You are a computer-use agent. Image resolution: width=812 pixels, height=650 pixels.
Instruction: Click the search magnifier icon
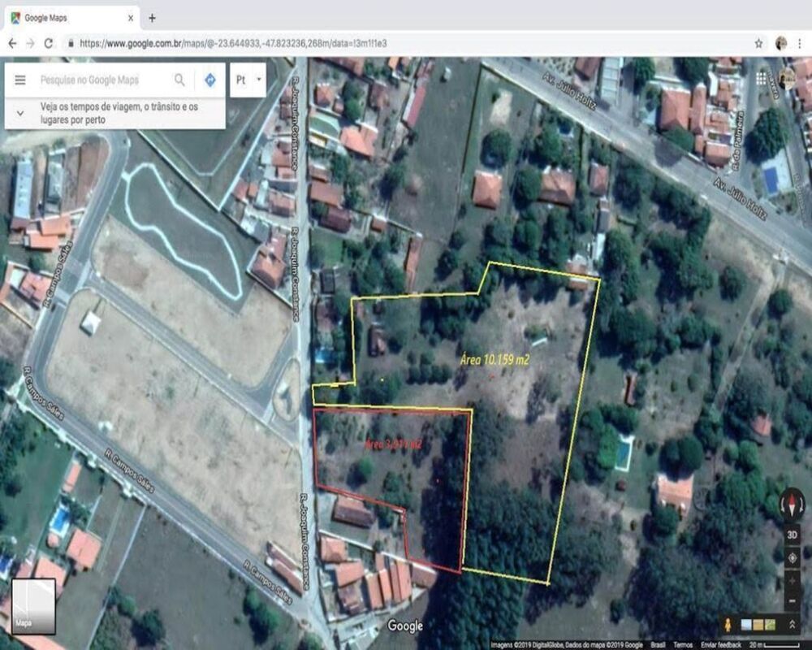click(x=178, y=80)
